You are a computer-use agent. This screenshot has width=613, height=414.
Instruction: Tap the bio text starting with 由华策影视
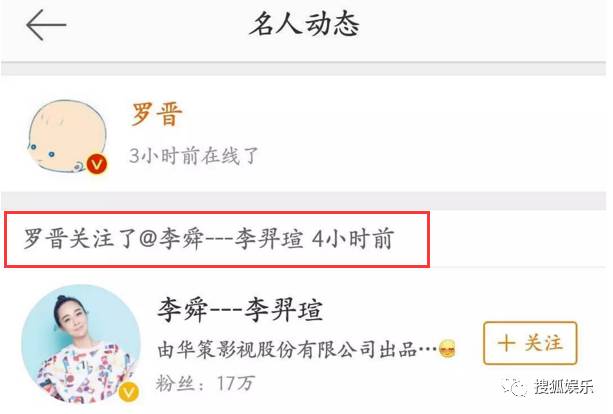click(297, 349)
